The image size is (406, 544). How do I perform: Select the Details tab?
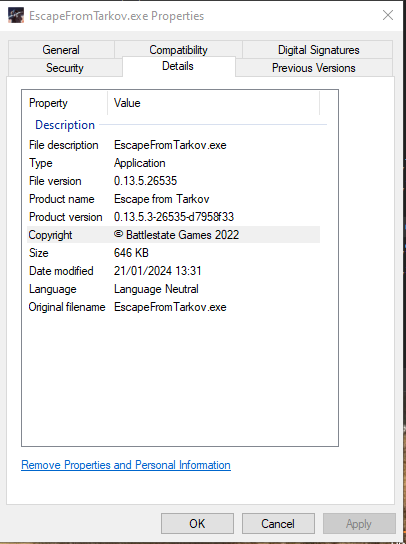coord(178,66)
